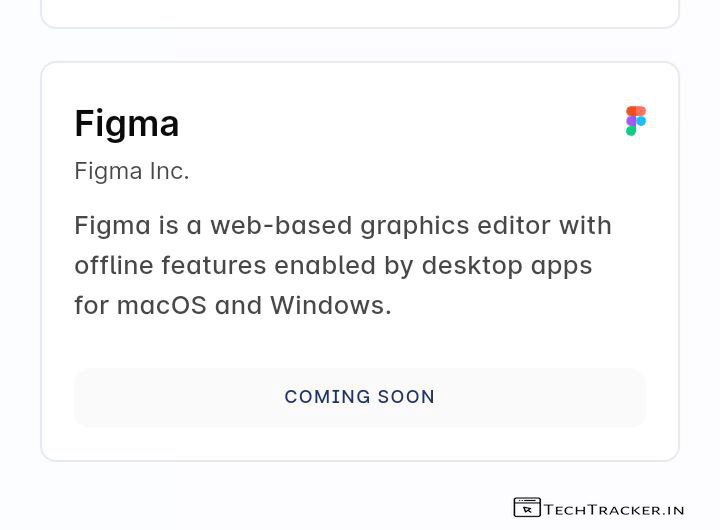The image size is (720, 530).
Task: Select the Figma card heading
Action: [x=127, y=124]
